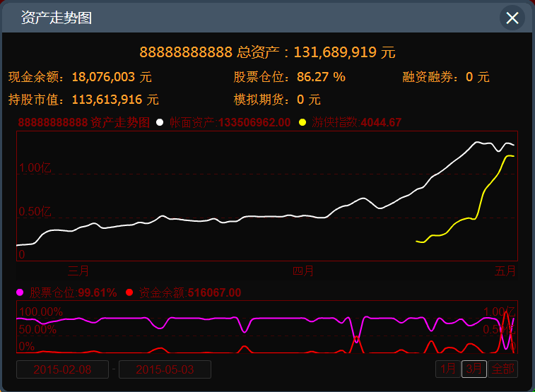
Task: Click the magenta 股票仓位 legend dot
Action: click(20, 292)
